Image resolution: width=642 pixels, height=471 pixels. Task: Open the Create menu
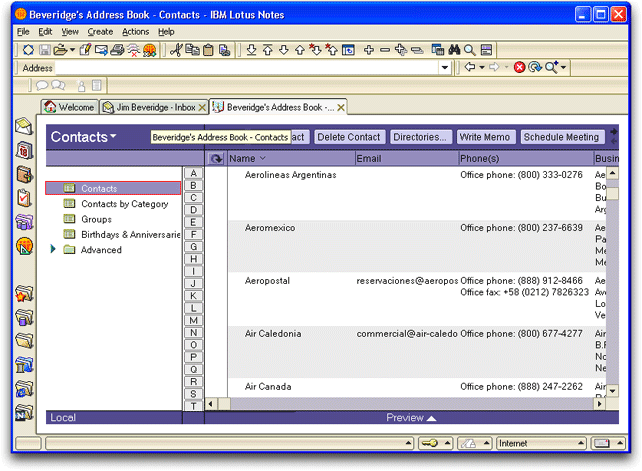click(100, 32)
